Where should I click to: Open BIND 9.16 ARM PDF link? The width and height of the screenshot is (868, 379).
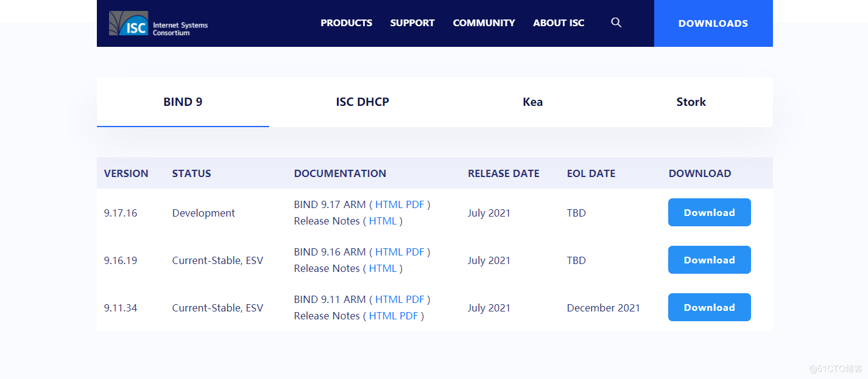click(415, 252)
